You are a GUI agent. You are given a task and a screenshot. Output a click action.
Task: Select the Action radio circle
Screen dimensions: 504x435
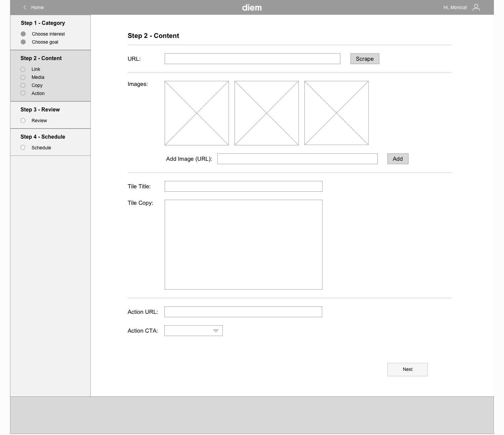pos(23,93)
